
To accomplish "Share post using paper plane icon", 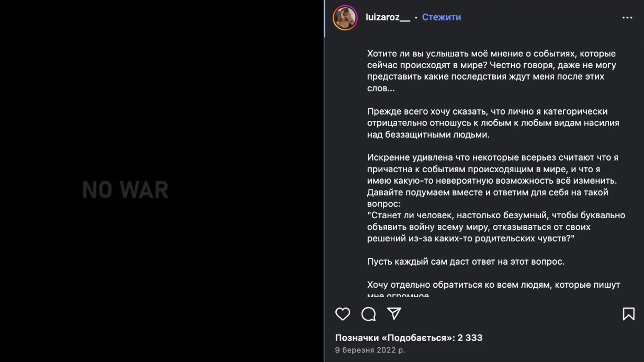I will coord(394,313).
